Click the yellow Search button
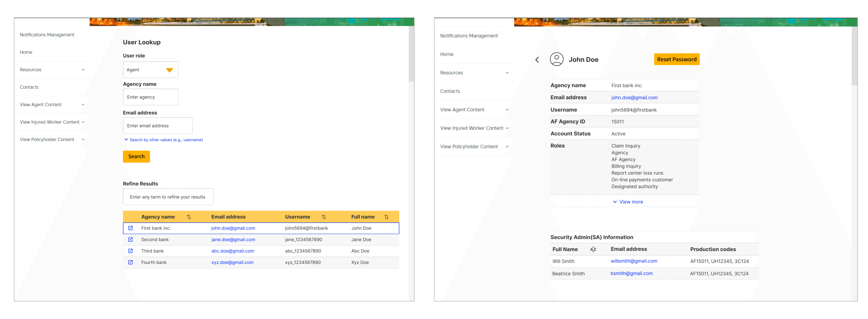The height and width of the screenshot is (319, 868). click(x=136, y=156)
